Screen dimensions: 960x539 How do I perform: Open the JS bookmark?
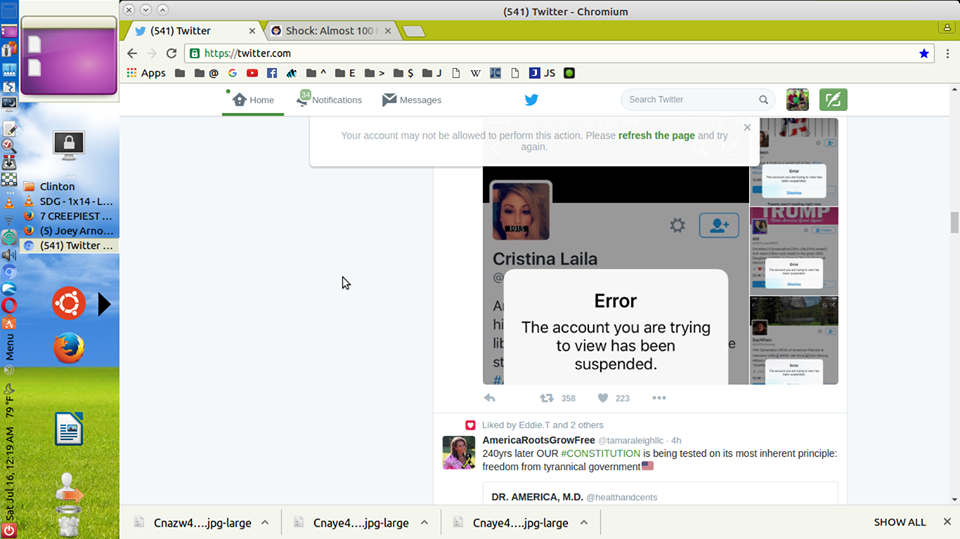click(542, 73)
